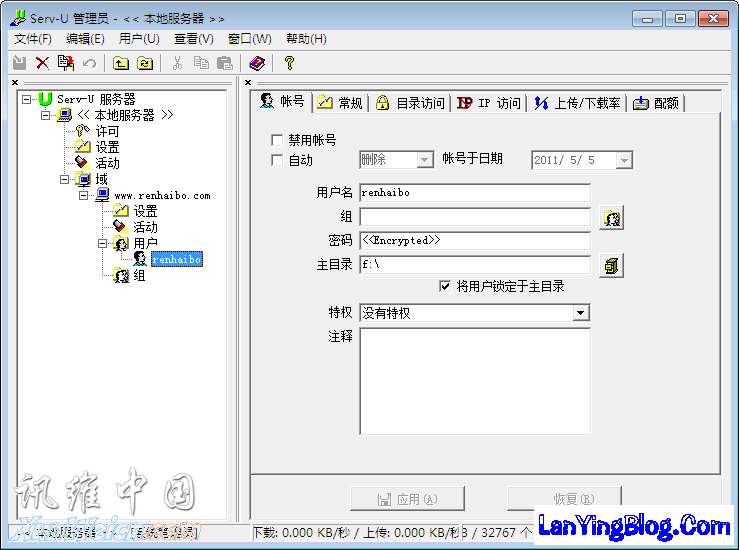The image size is (739, 550).
Task: Click the 用户名 field containing renhaibo
Action: coord(475,193)
